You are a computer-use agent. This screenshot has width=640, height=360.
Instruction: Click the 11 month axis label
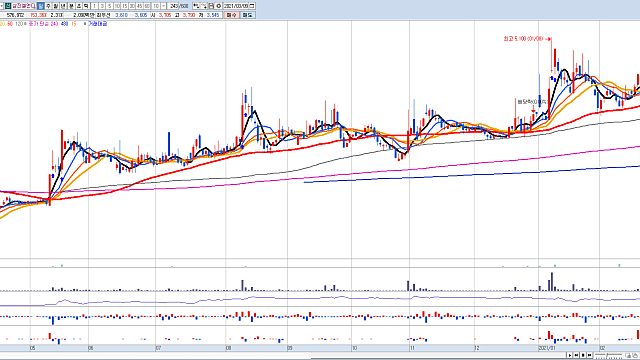pos(412,348)
